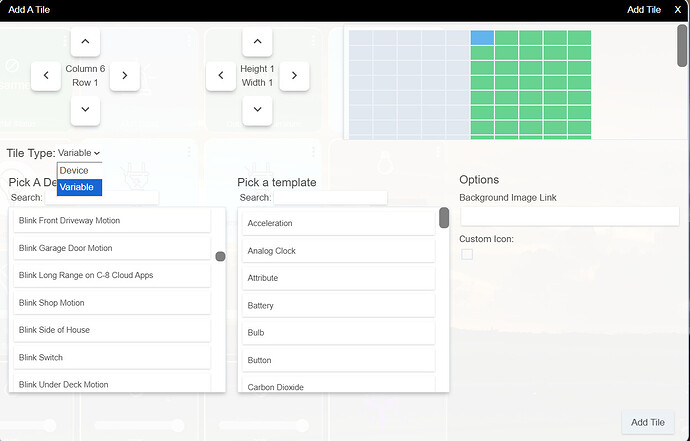This screenshot has width=690, height=441.
Task: Choose Device from the Tile Type list
Action: coord(74,171)
